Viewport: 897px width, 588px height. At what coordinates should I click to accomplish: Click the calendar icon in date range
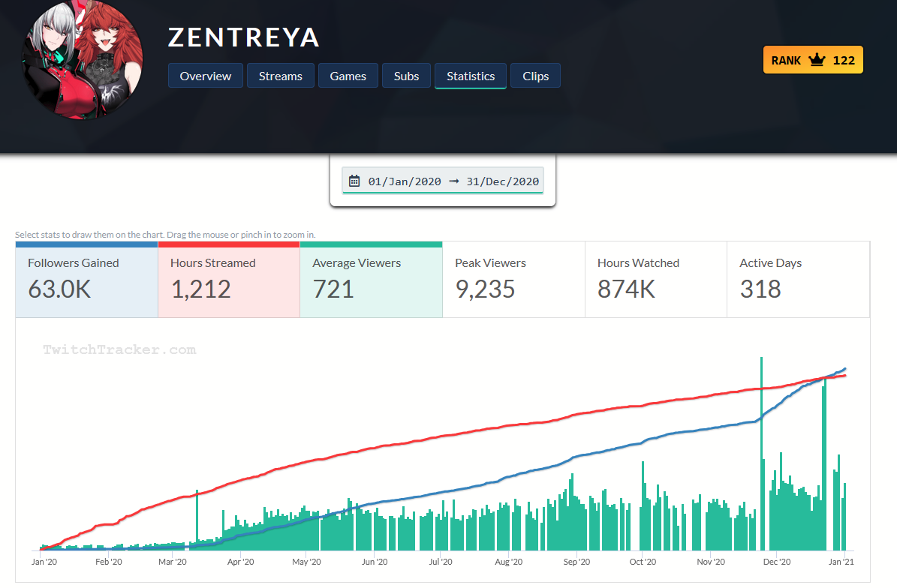tap(354, 181)
